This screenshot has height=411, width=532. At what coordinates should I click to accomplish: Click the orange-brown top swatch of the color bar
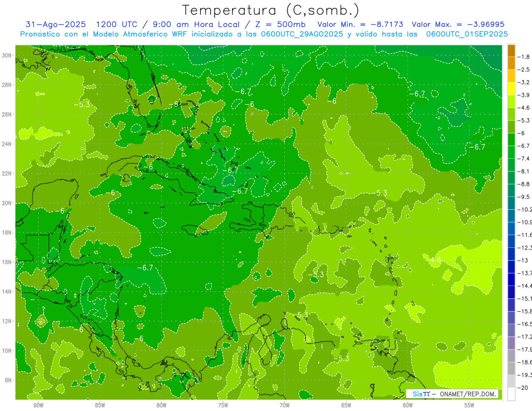(x=511, y=51)
